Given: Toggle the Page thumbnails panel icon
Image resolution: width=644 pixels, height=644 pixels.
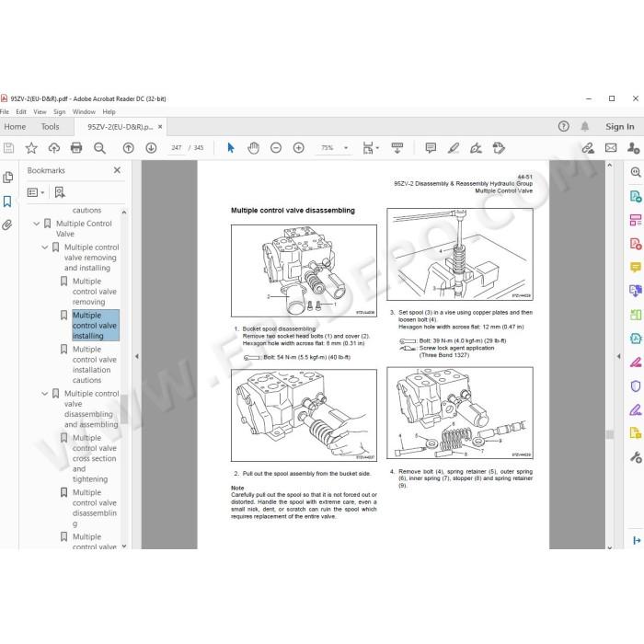Looking at the screenshot, I should (x=7, y=178).
